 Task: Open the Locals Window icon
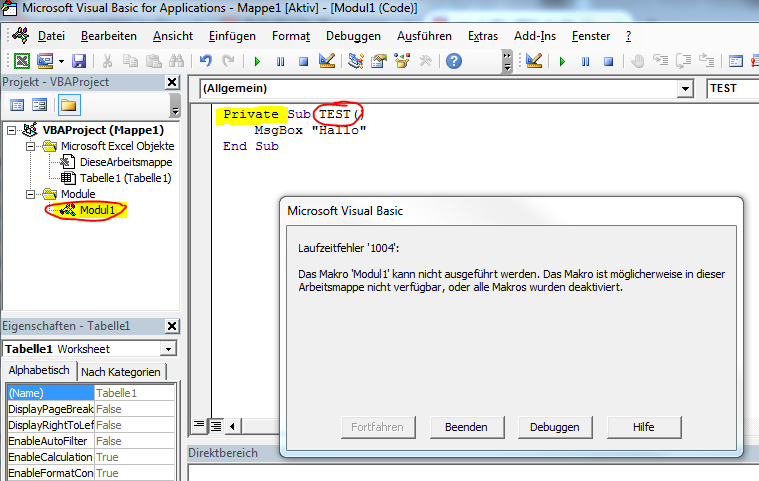coord(736,61)
